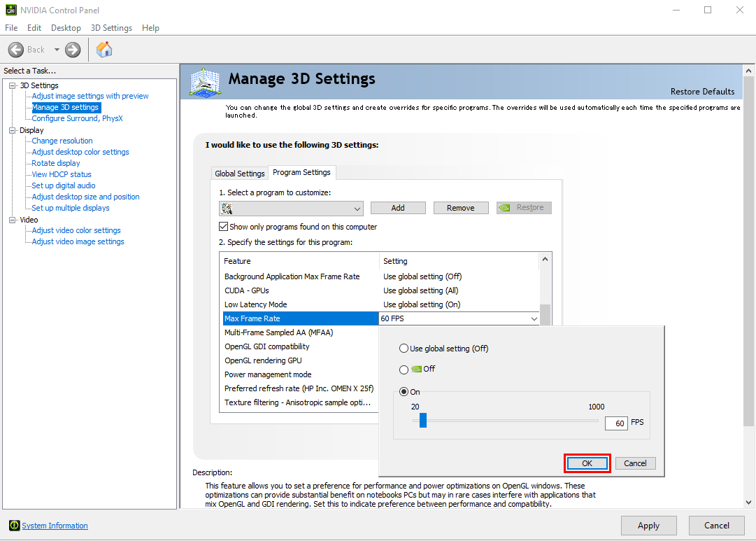This screenshot has height=541, width=756.
Task: Open the Edit menu
Action: coord(34,28)
